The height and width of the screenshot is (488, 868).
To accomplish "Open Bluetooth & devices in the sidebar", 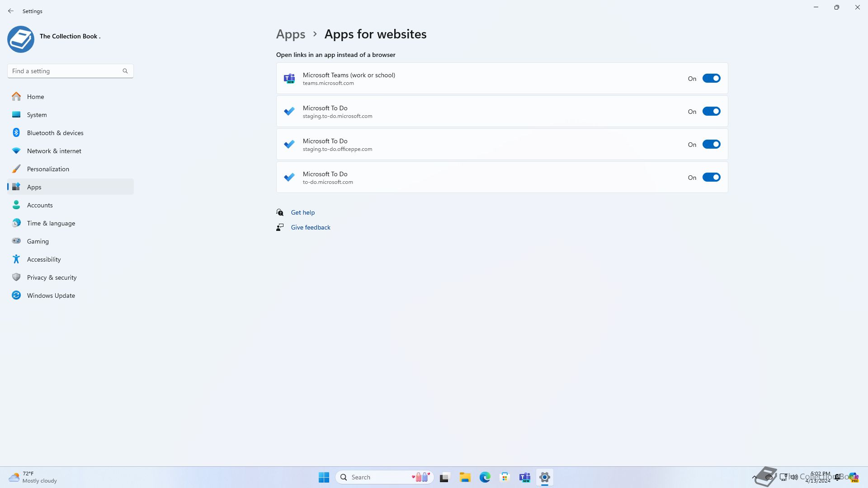I will tap(71, 133).
